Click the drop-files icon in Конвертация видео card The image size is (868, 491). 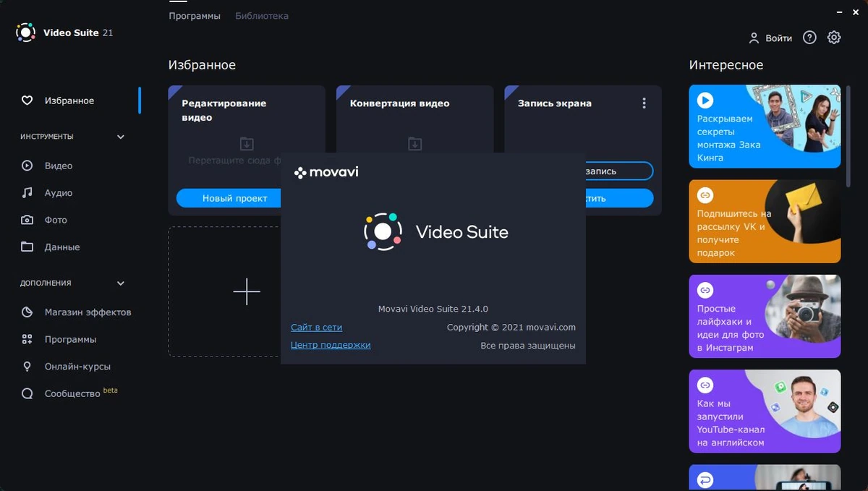point(414,143)
